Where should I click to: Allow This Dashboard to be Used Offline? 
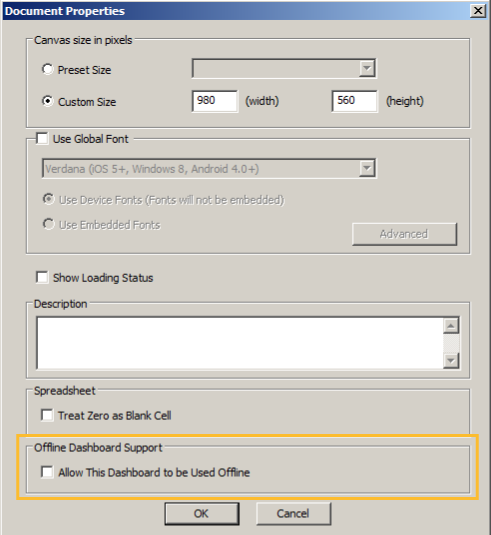pyautogui.click(x=47, y=472)
